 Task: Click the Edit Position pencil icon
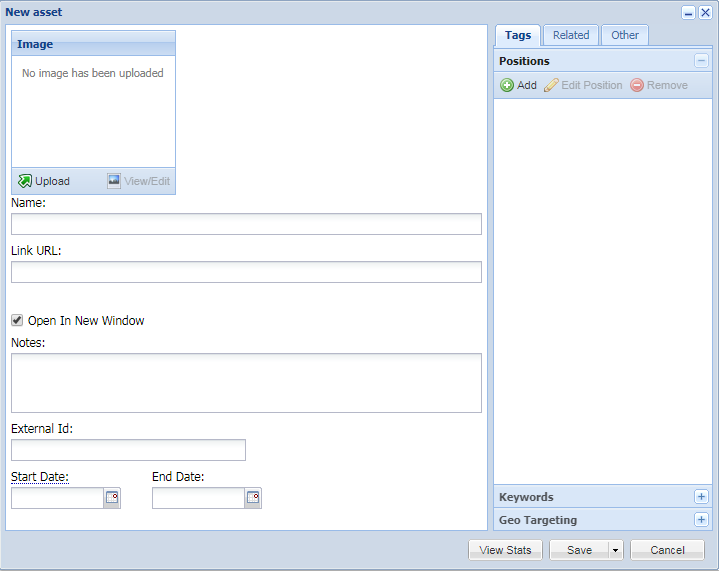pyautogui.click(x=551, y=86)
